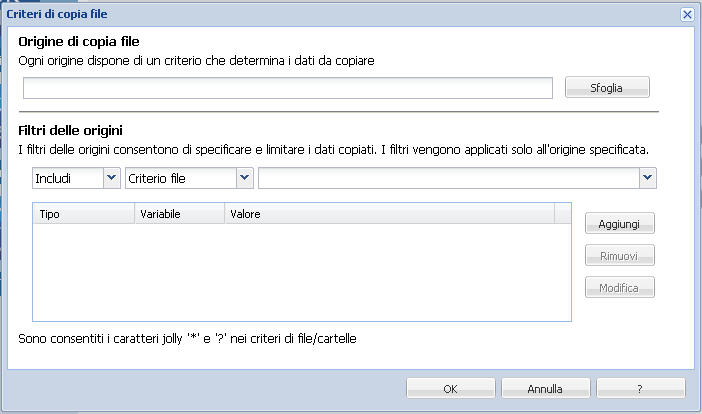The width and height of the screenshot is (702, 414).
Task: Select the Valore column header
Action: click(x=390, y=214)
